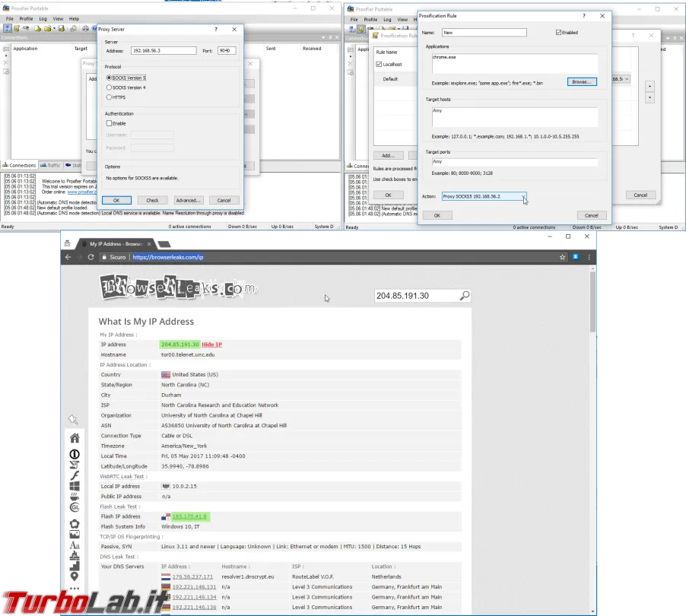Click DNS server 176.56.237.171 link
The width and height of the screenshot is (686, 616).
click(x=192, y=576)
